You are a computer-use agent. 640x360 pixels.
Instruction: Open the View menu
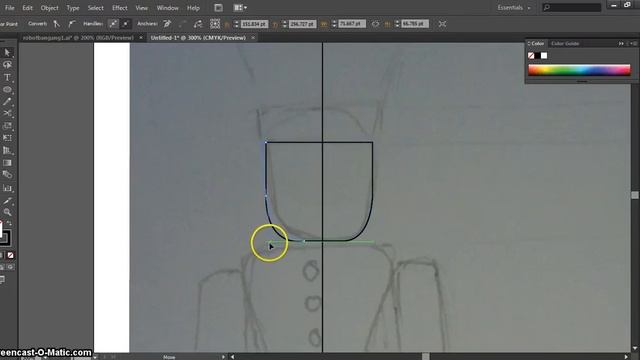(x=142, y=8)
